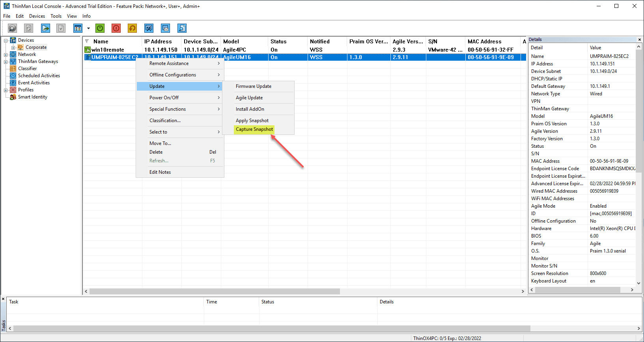Open the Info menu
644x342 pixels.
click(86, 16)
